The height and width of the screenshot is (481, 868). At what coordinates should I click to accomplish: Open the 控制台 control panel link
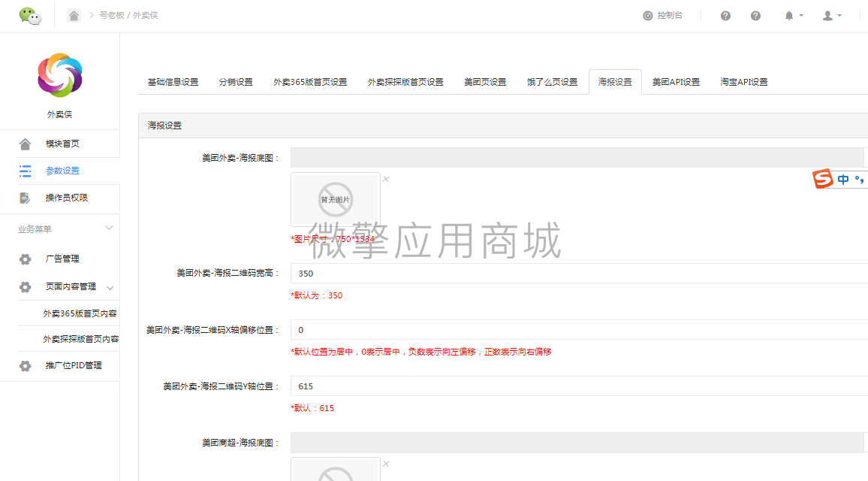point(662,16)
